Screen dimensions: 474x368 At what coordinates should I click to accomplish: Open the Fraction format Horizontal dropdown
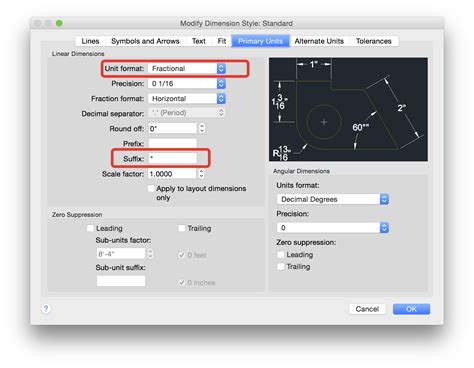(187, 98)
